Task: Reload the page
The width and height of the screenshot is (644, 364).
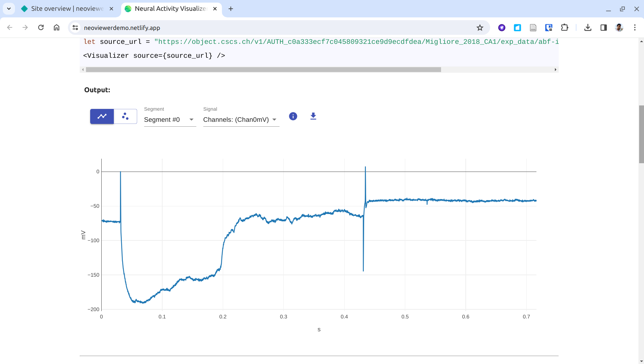Action: [x=41, y=28]
